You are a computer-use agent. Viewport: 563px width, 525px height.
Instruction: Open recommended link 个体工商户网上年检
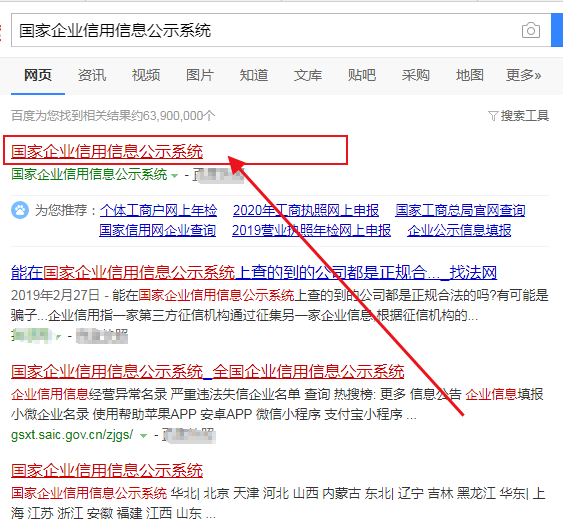[x=158, y=210]
